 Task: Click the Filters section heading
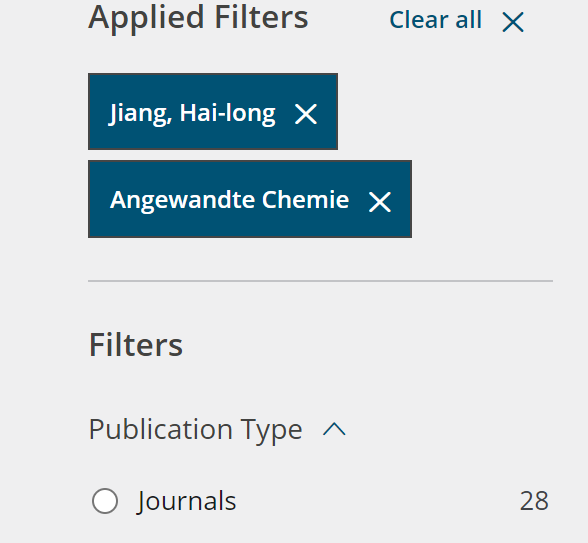[x=136, y=345]
